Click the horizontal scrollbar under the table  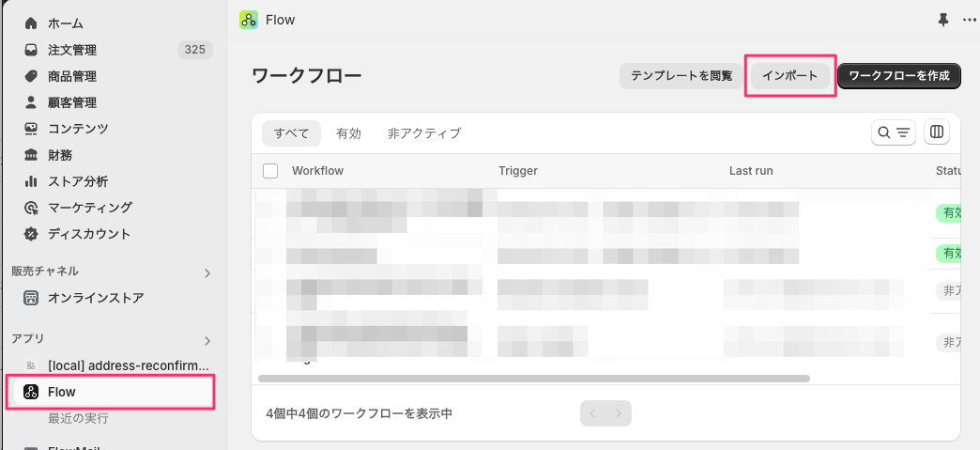click(533, 379)
